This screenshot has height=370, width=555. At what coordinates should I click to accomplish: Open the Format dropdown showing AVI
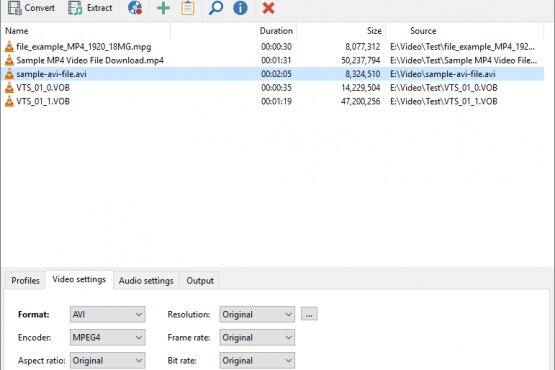pyautogui.click(x=108, y=314)
